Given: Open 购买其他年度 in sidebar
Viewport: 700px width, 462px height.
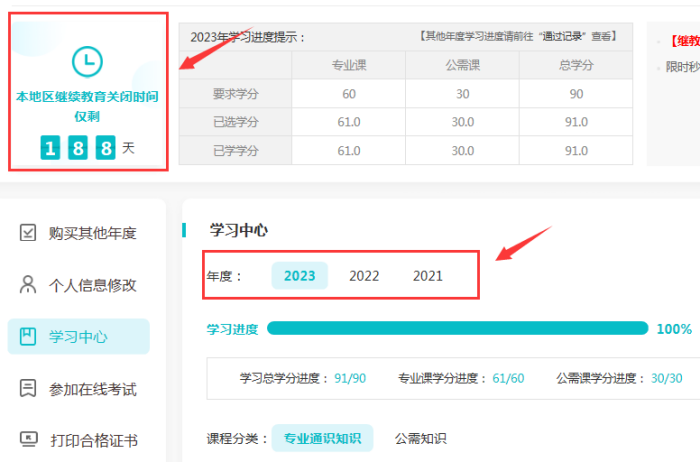Looking at the screenshot, I should (92, 233).
